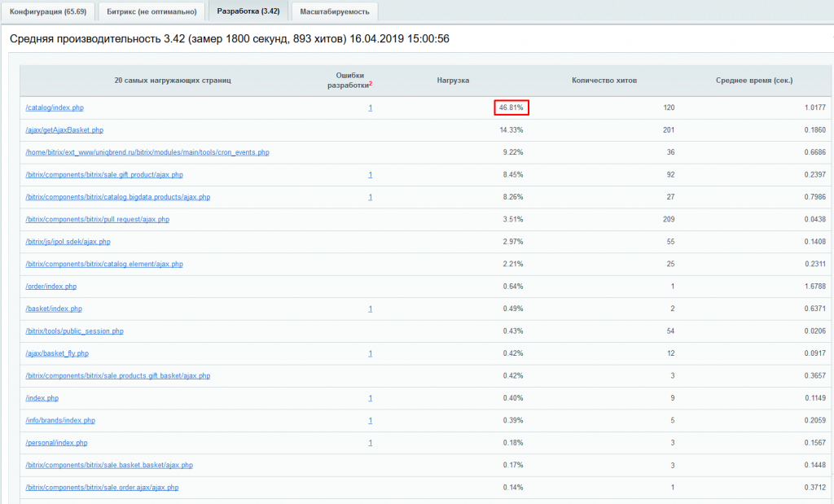834x504 pixels.
Task: Click the /ajax/getAjaxBasket.php link
Action: [x=64, y=129]
